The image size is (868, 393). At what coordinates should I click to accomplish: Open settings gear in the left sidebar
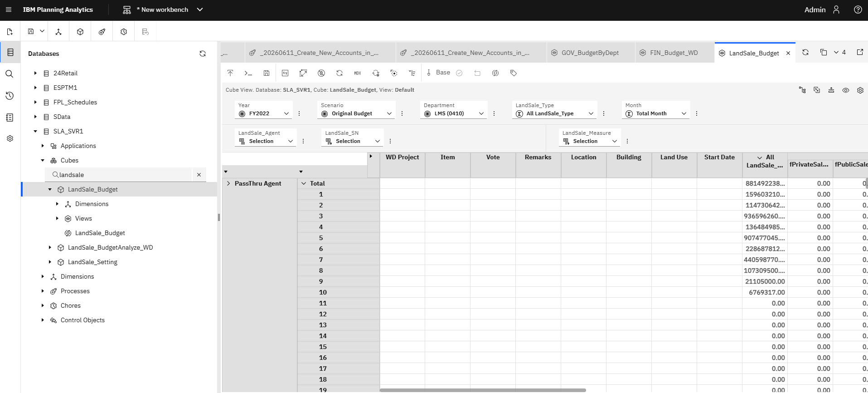[x=10, y=138]
